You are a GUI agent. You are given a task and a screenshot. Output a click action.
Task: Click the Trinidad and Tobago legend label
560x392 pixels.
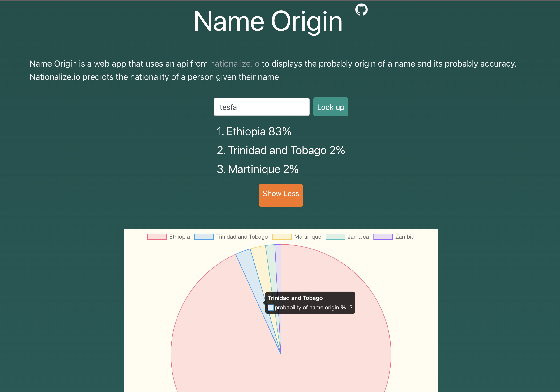pyautogui.click(x=242, y=236)
